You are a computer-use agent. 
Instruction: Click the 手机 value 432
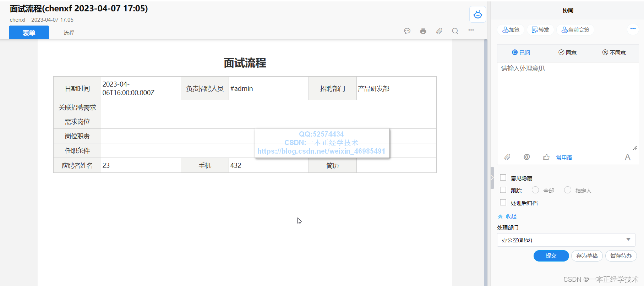click(269, 165)
